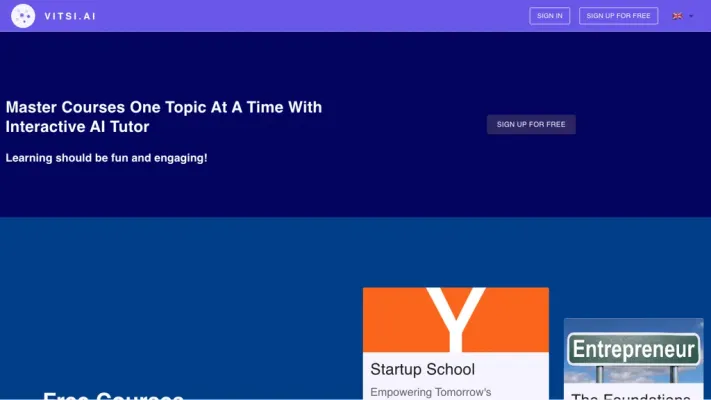Expand the language dropdown arrow
The height and width of the screenshot is (400, 711).
[691, 16]
